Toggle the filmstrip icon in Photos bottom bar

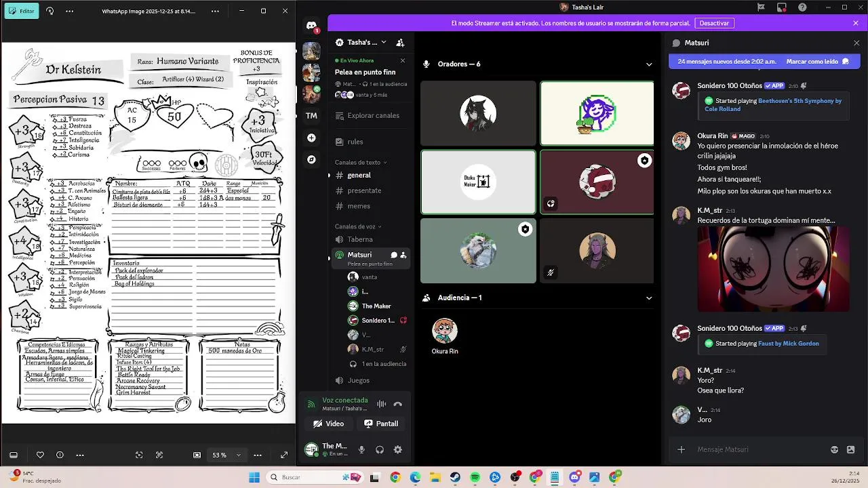(x=13, y=455)
